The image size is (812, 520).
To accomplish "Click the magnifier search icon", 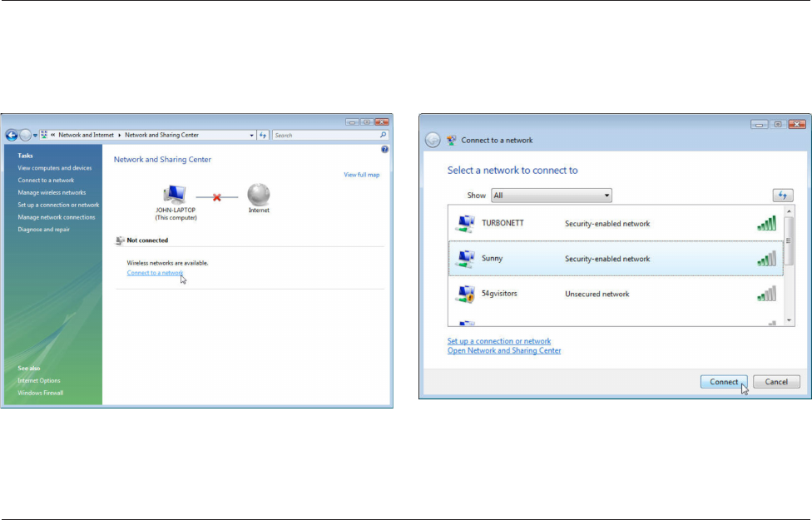I will [x=384, y=135].
